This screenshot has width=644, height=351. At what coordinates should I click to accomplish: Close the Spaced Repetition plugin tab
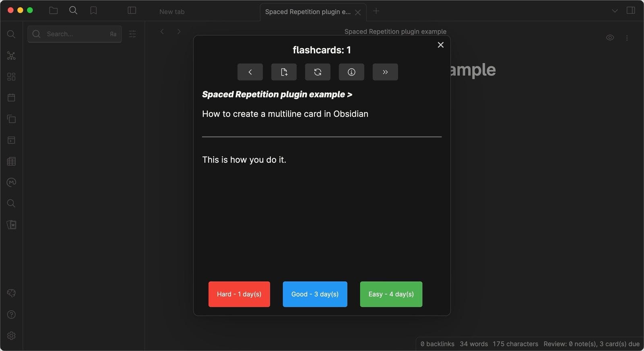point(358,12)
